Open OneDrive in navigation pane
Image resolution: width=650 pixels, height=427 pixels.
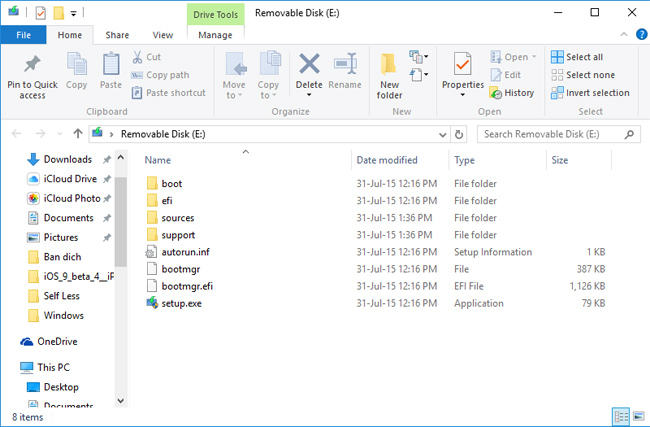click(x=57, y=342)
